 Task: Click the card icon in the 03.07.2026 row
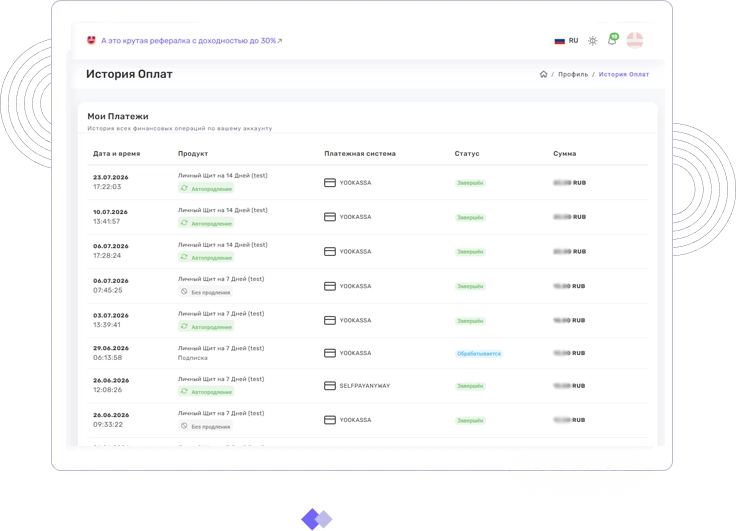(330, 320)
